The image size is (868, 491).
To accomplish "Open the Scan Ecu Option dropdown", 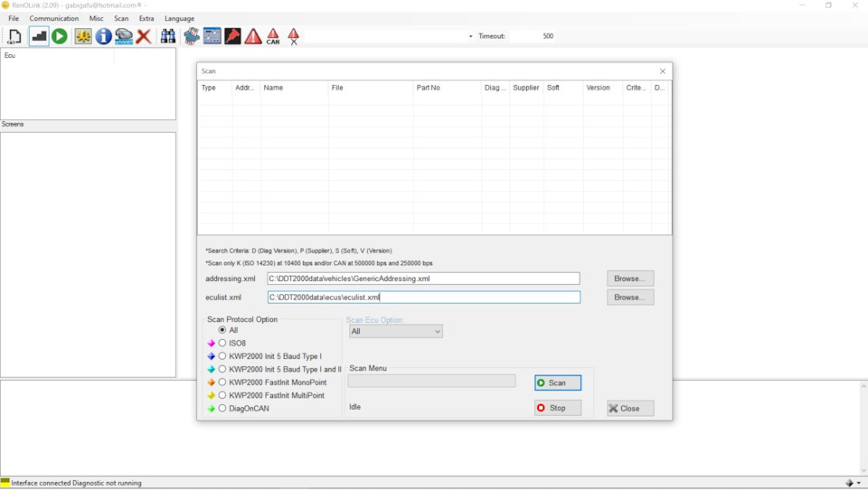I will [395, 332].
